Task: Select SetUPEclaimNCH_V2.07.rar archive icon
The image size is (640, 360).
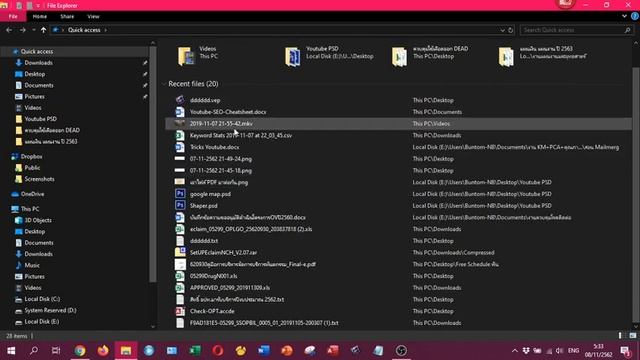Action: (x=180, y=252)
